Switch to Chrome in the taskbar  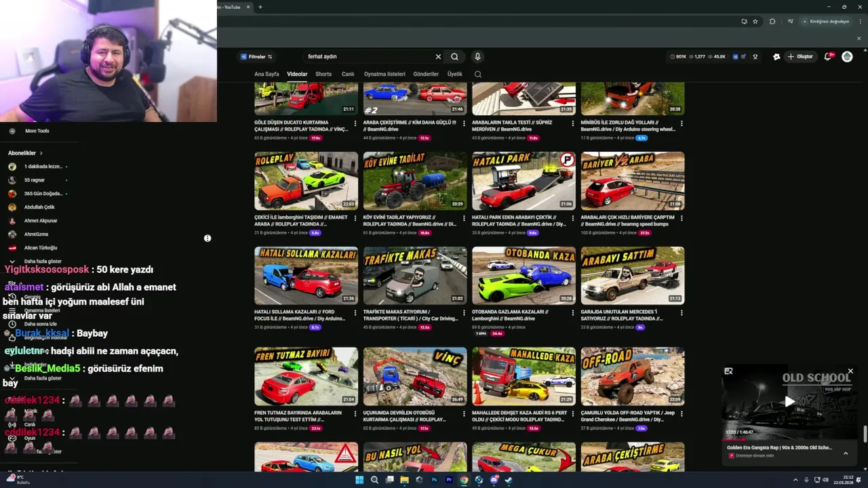coord(464,480)
